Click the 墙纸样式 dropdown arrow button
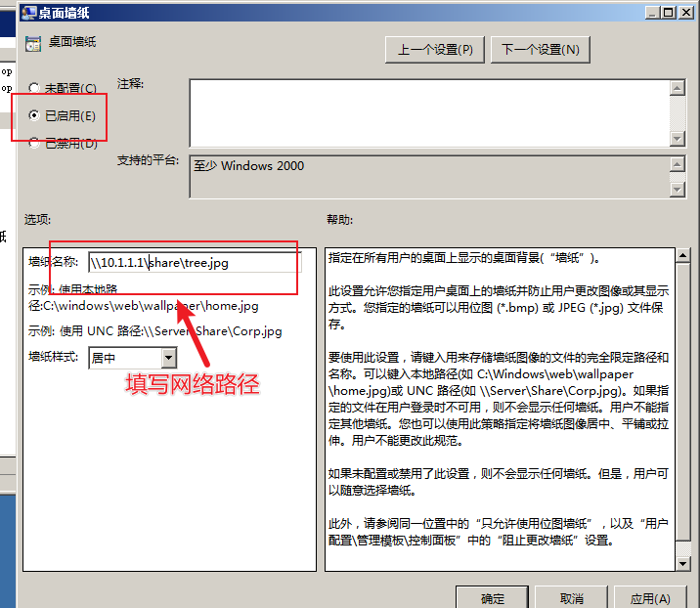The width and height of the screenshot is (700, 608). tap(169, 358)
